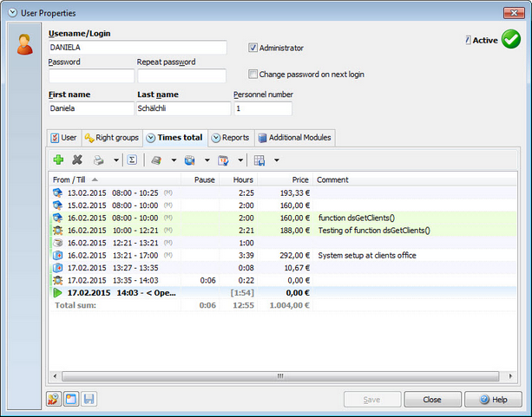The image size is (532, 417).
Task: Click the blue search filter icon
Action: (189, 160)
